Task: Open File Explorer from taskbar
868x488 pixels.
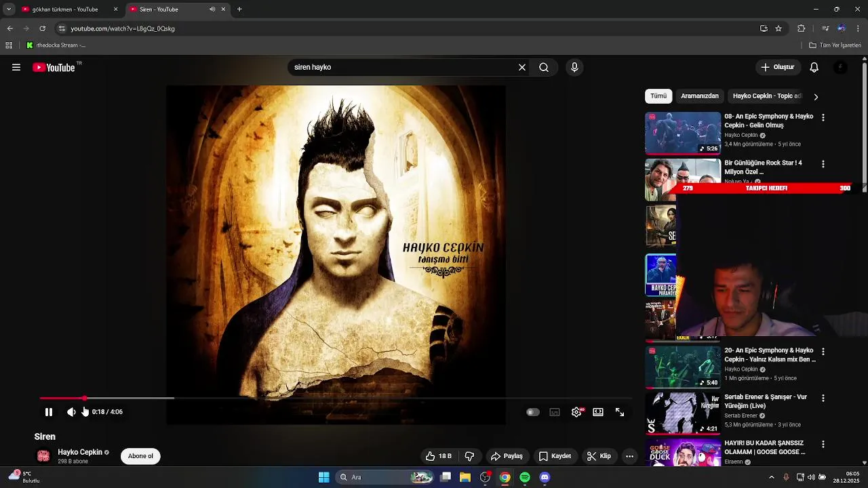Action: tap(465, 477)
